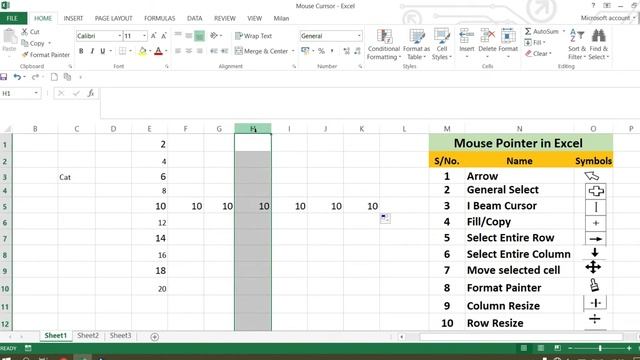The height and width of the screenshot is (360, 640).
Task: Switch to the DATA tab
Action: (194, 18)
